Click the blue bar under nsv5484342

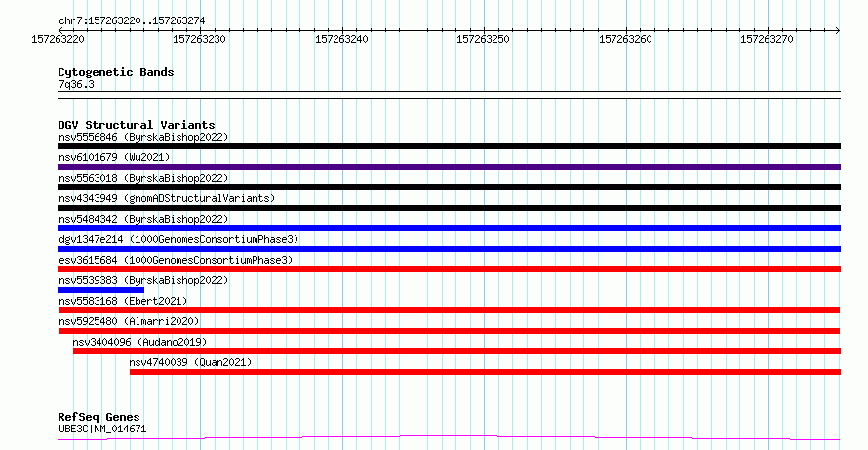449,228
